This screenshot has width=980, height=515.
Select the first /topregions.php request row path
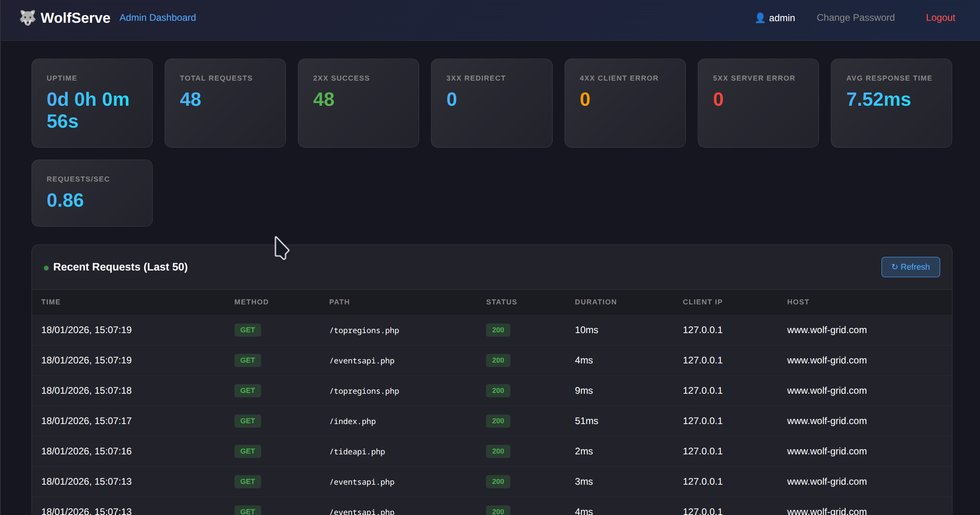(364, 330)
